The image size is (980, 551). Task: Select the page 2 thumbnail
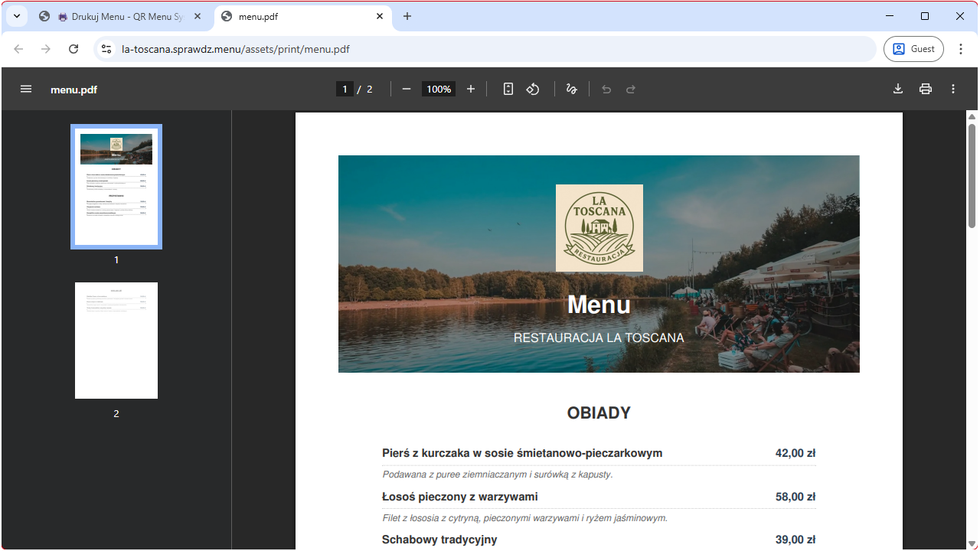point(116,340)
